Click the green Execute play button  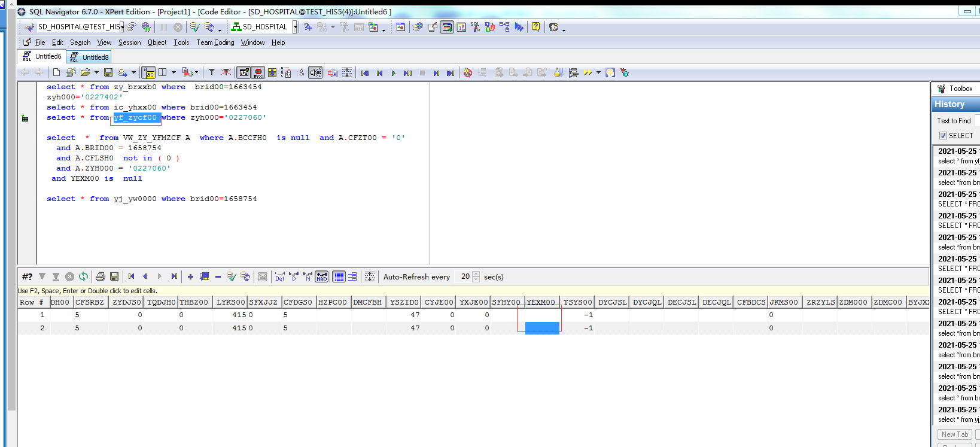393,73
